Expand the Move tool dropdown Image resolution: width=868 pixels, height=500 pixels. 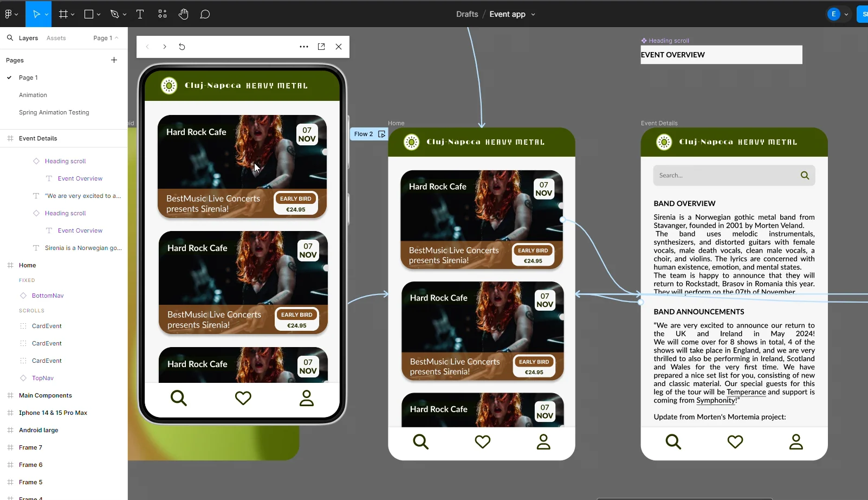[x=46, y=14]
